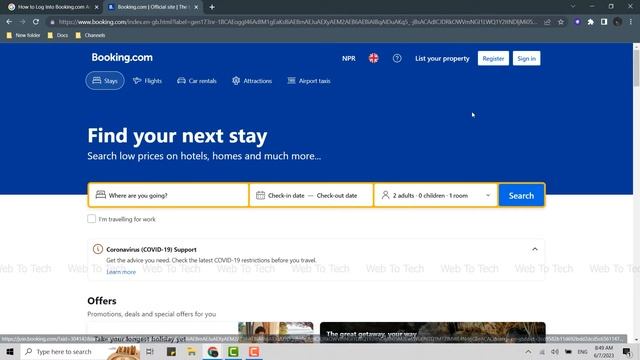Show hidden system tray icons
The width and height of the screenshot is (640, 360).
click(x=528, y=351)
